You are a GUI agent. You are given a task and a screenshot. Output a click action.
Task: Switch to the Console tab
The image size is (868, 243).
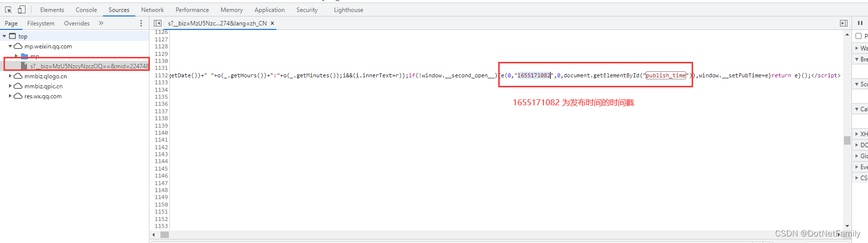tap(86, 10)
